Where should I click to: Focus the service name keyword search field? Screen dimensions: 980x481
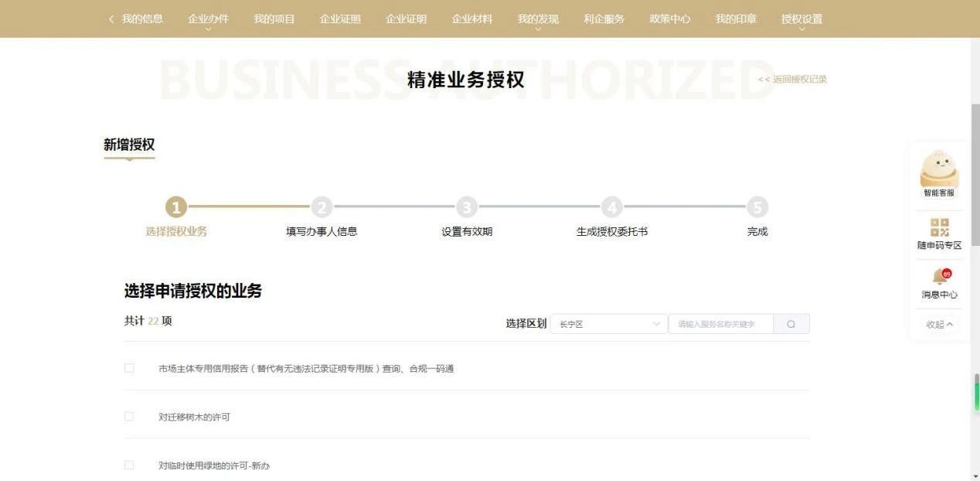pyautogui.click(x=720, y=324)
